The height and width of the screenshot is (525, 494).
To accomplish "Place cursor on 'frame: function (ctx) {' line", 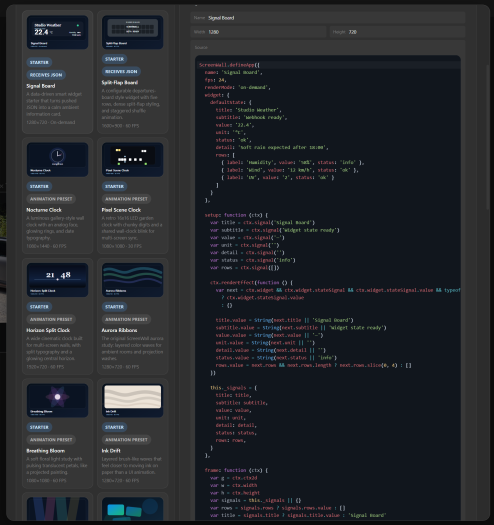I will click(236, 470).
